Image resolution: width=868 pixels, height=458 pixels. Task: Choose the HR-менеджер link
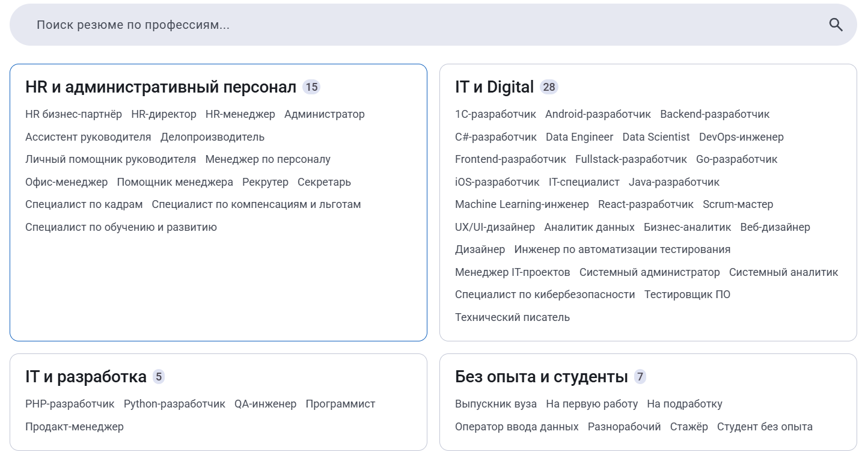point(240,114)
